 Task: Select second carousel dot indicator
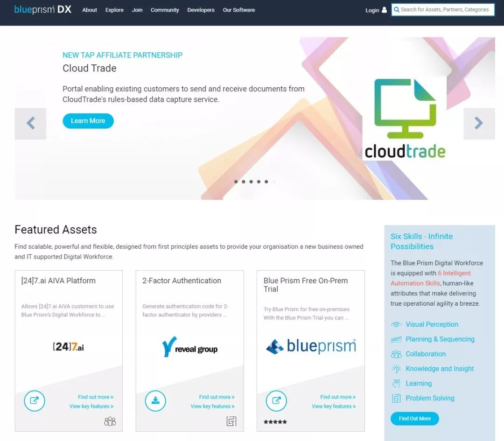coord(244,182)
